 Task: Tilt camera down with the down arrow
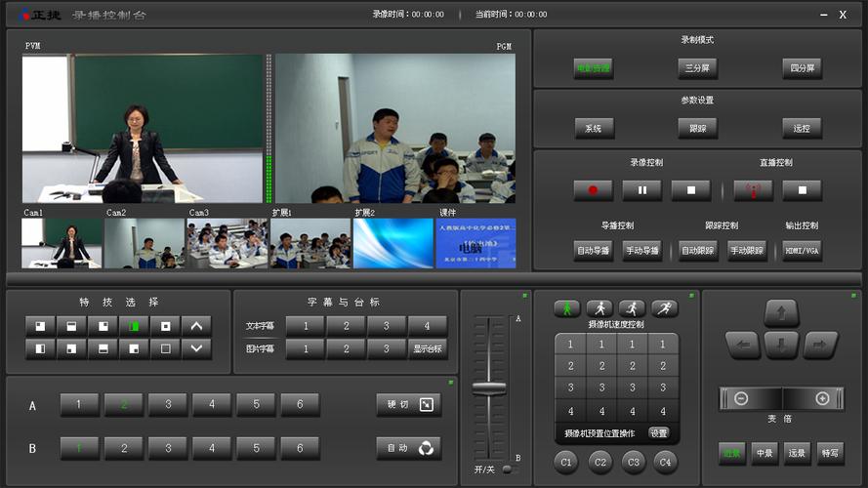coord(782,346)
